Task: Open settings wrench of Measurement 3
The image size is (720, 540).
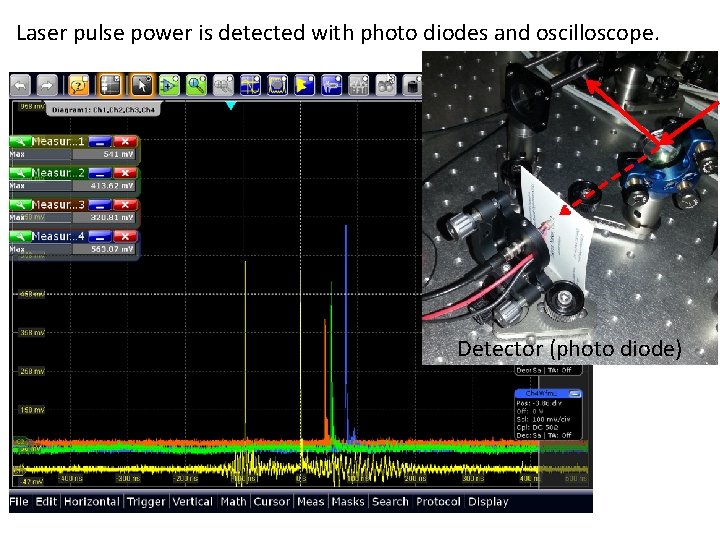Action: (x=19, y=205)
